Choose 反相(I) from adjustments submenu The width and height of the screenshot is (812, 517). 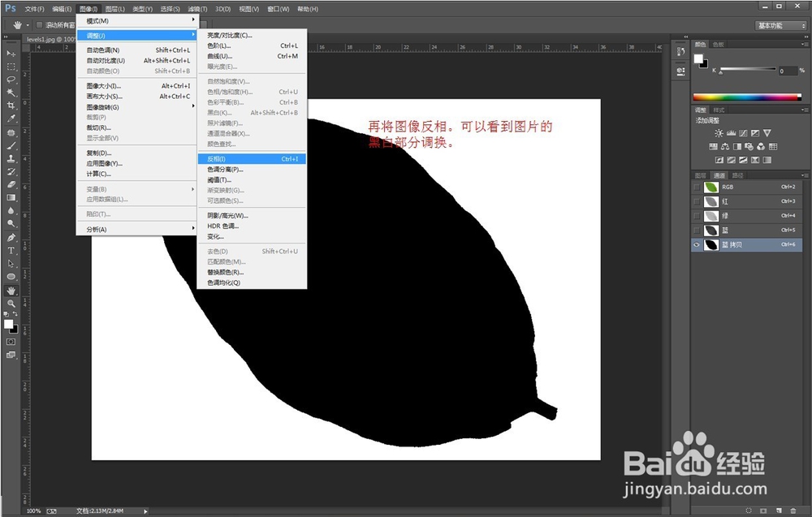point(253,159)
